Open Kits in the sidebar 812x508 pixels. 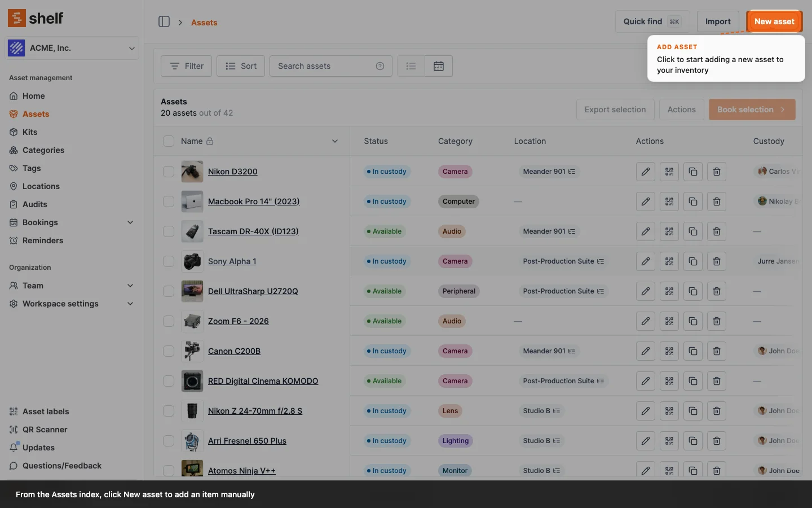click(30, 132)
